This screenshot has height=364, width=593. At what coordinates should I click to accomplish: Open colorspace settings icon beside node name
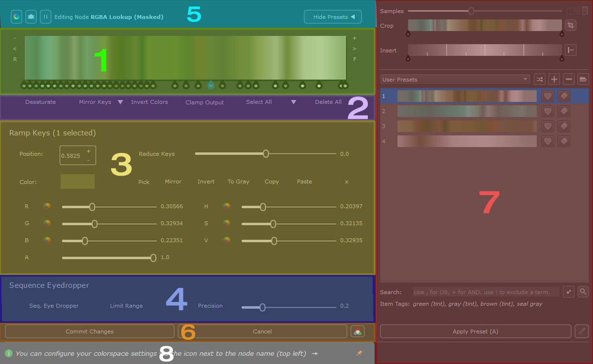16,17
